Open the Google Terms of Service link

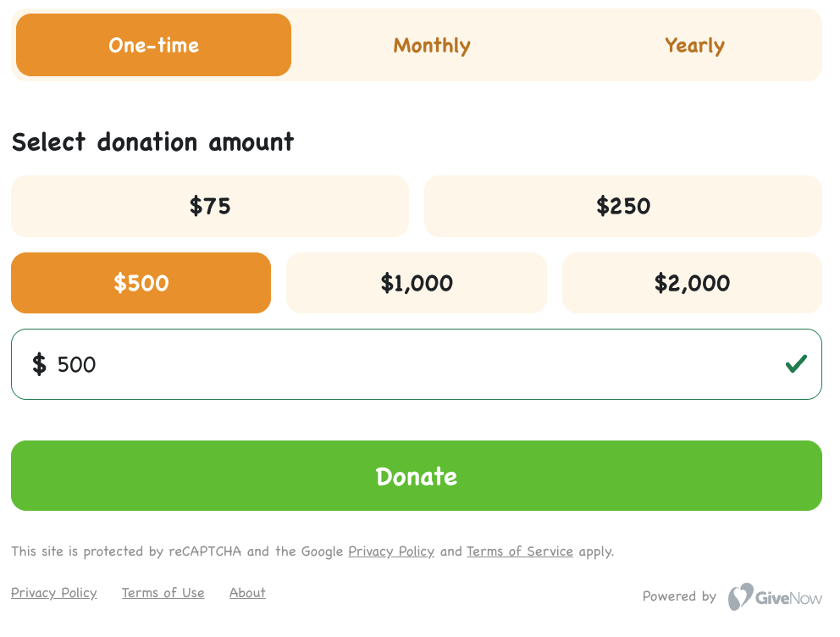[520, 551]
